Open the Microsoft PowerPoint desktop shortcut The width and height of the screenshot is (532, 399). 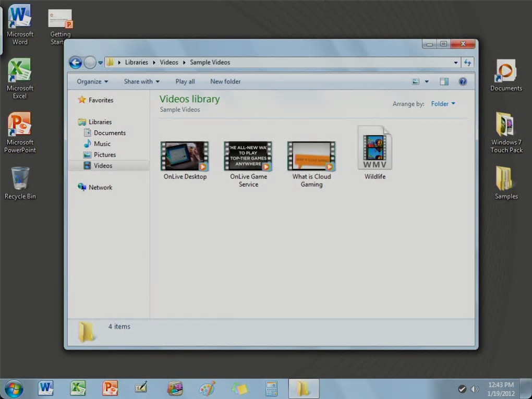[20, 132]
